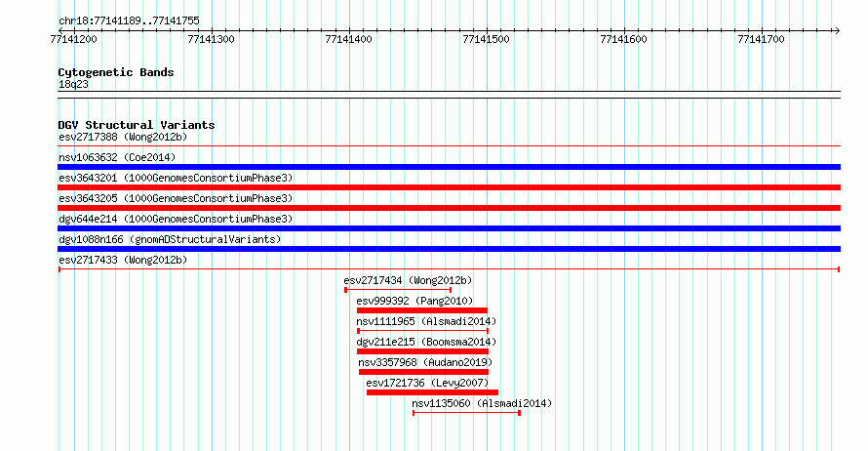
Task: Click the nsv1111965 thin red span
Action: (x=423, y=331)
